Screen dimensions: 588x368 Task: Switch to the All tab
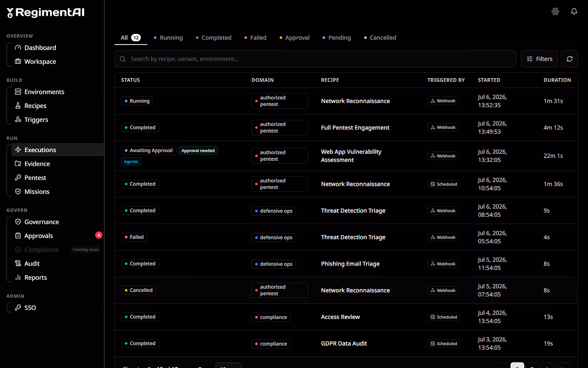coord(131,38)
